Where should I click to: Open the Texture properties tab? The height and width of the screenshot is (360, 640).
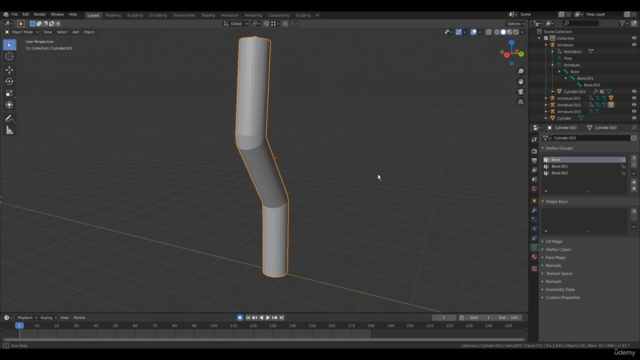pos(534,269)
